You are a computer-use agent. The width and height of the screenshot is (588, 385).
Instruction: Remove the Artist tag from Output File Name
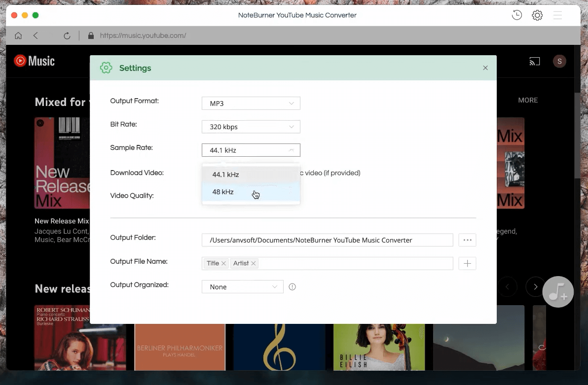[253, 263]
